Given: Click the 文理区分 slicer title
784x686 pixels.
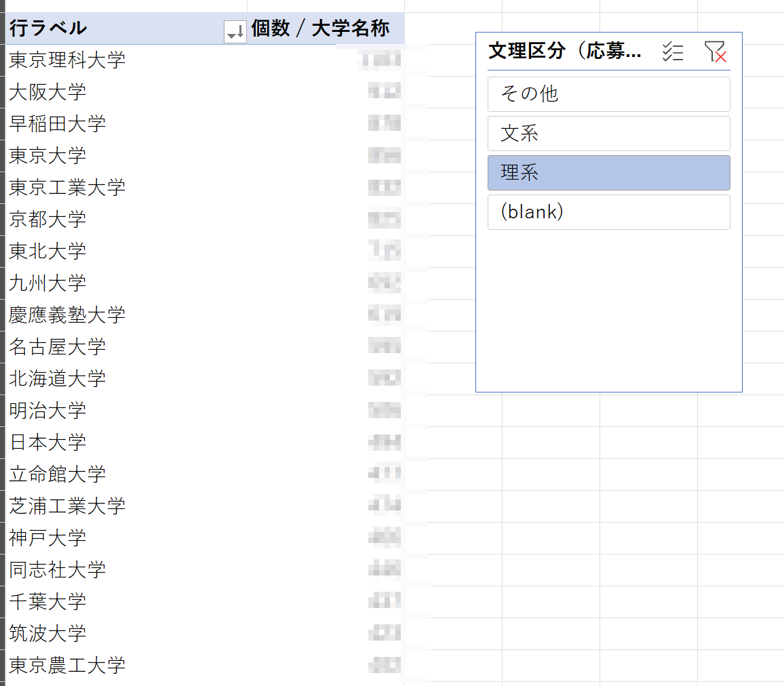Looking at the screenshot, I should pyautogui.click(x=564, y=51).
